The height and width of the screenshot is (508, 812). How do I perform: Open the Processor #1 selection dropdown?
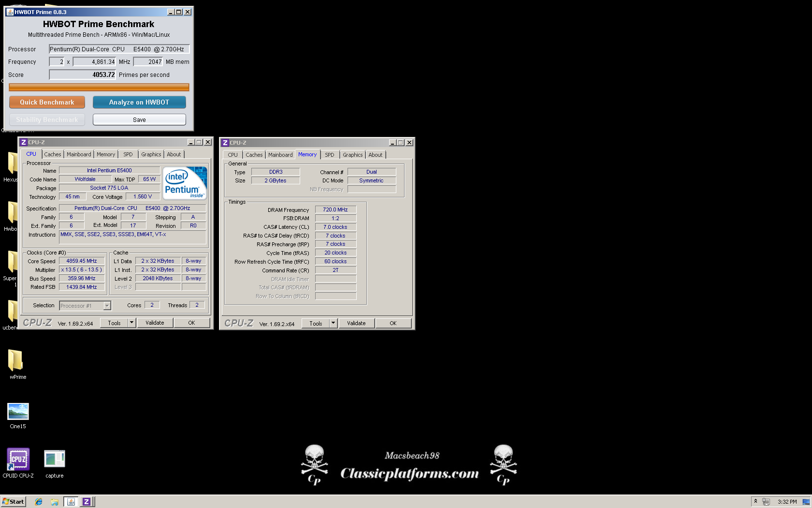point(107,306)
